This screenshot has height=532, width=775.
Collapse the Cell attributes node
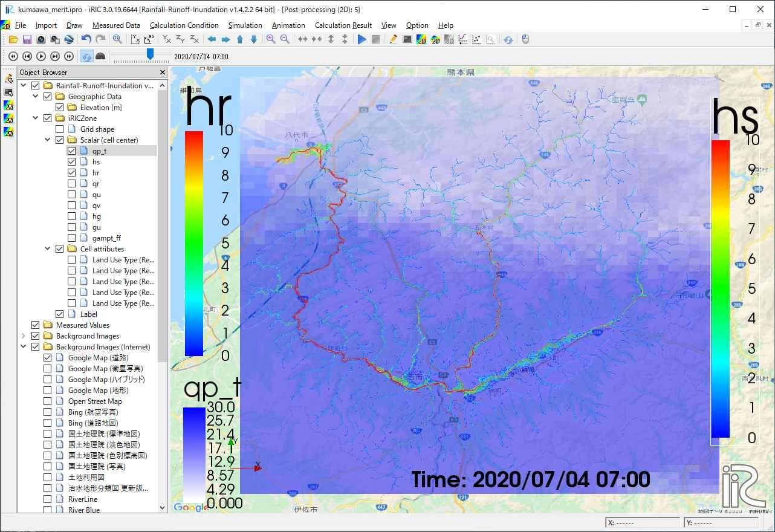pos(48,249)
